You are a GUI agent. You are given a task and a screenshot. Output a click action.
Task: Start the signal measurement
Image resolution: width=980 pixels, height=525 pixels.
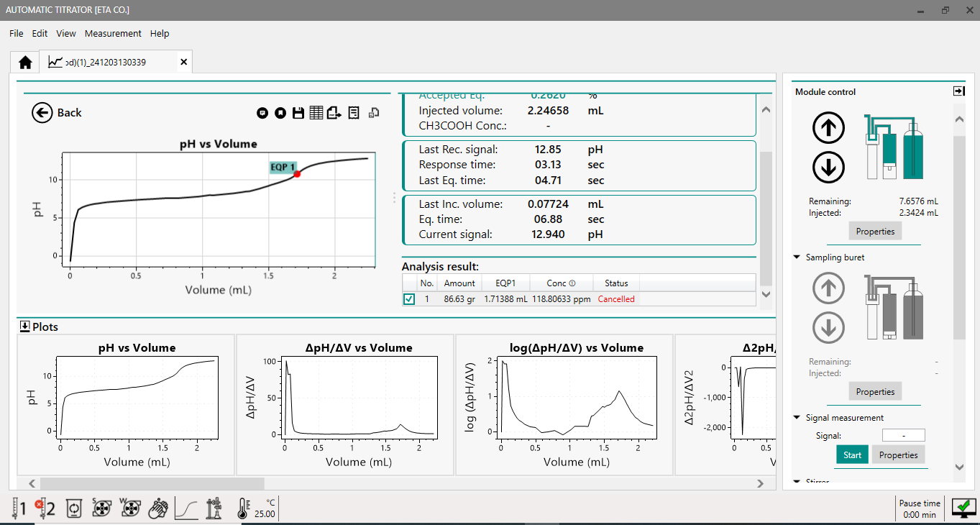click(x=852, y=455)
